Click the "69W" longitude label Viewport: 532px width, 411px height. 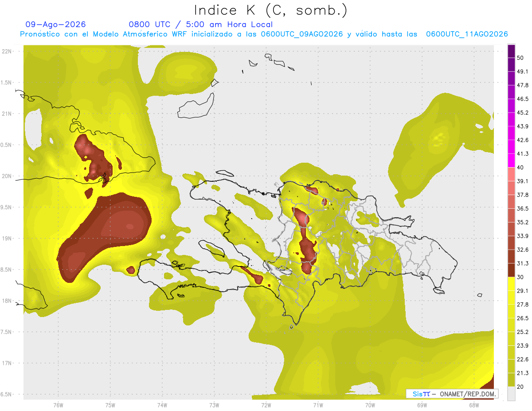422,405
